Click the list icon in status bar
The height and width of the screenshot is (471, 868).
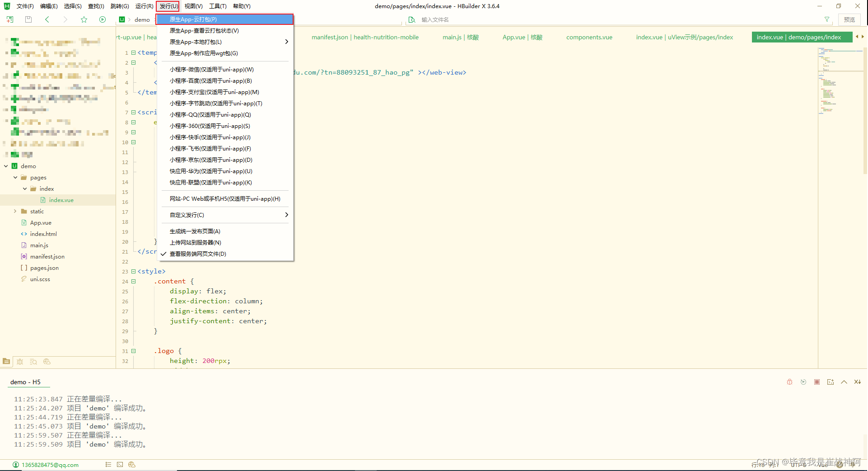[108, 464]
